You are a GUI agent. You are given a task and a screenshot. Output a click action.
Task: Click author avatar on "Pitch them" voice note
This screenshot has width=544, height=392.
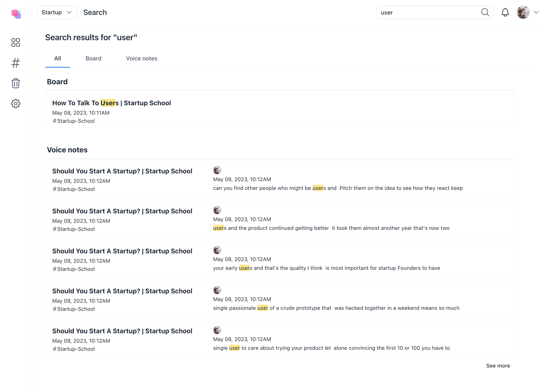point(217,170)
